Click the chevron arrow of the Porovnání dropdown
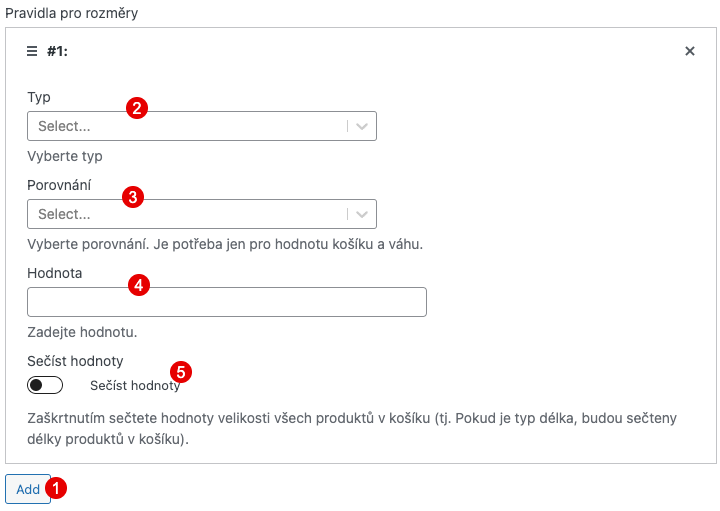The image size is (720, 511). [362, 214]
